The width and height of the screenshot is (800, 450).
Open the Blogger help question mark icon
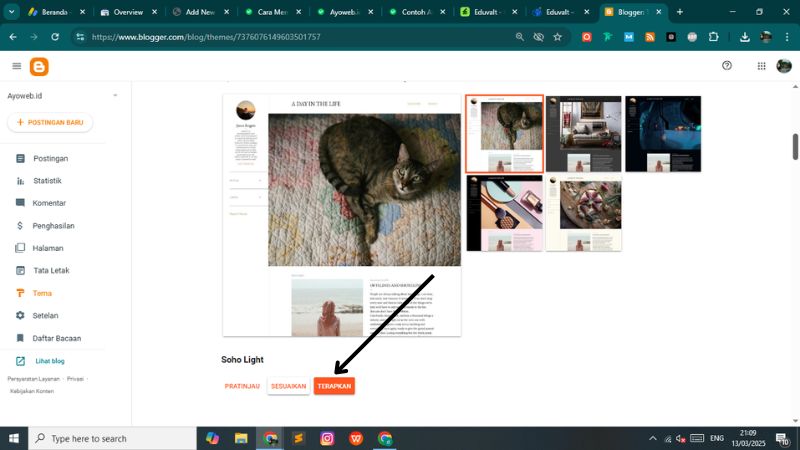point(727,66)
